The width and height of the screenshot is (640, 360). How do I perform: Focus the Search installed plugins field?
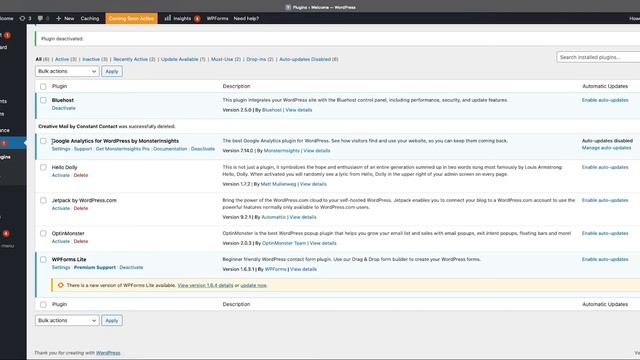[598, 57]
